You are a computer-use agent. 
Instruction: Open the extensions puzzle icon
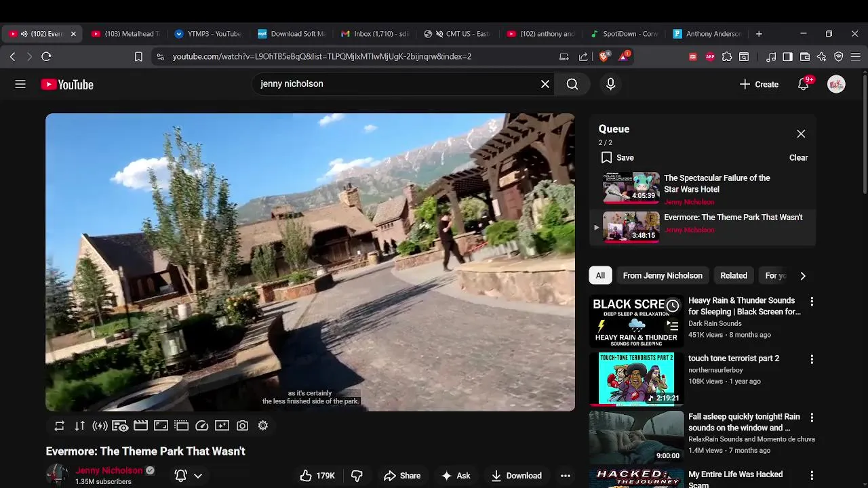tap(727, 57)
